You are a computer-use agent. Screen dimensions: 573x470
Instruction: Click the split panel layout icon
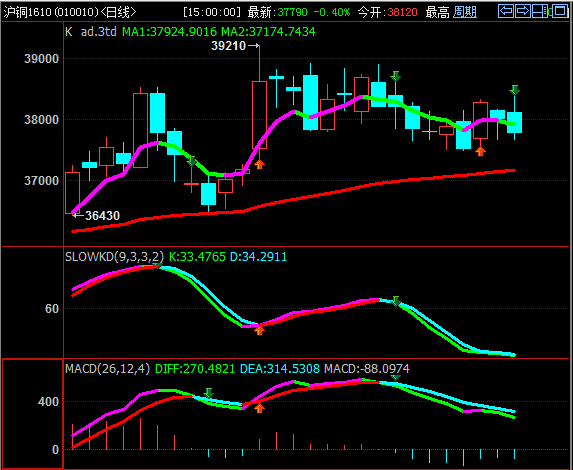[x=540, y=11]
